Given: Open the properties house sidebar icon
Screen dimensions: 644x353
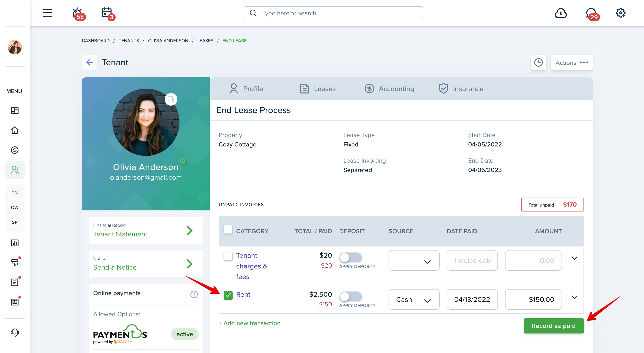Looking at the screenshot, I should [15, 130].
